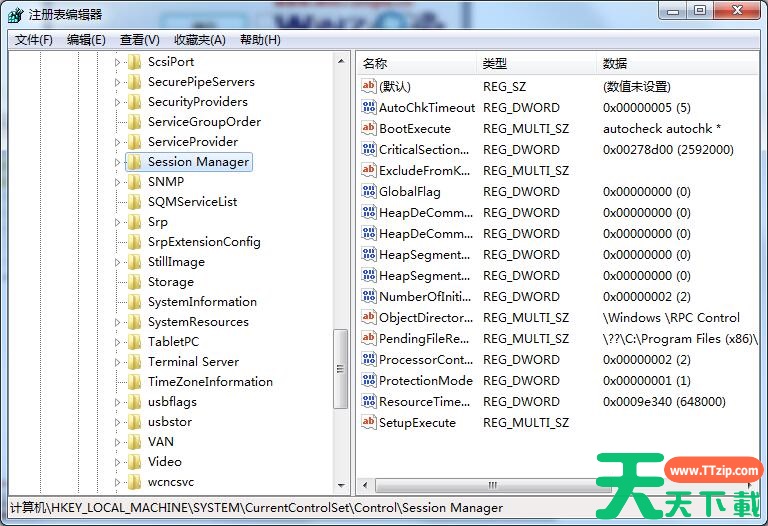Expand the ServiceProvider tree node
This screenshot has height=526, width=768.
(117, 142)
